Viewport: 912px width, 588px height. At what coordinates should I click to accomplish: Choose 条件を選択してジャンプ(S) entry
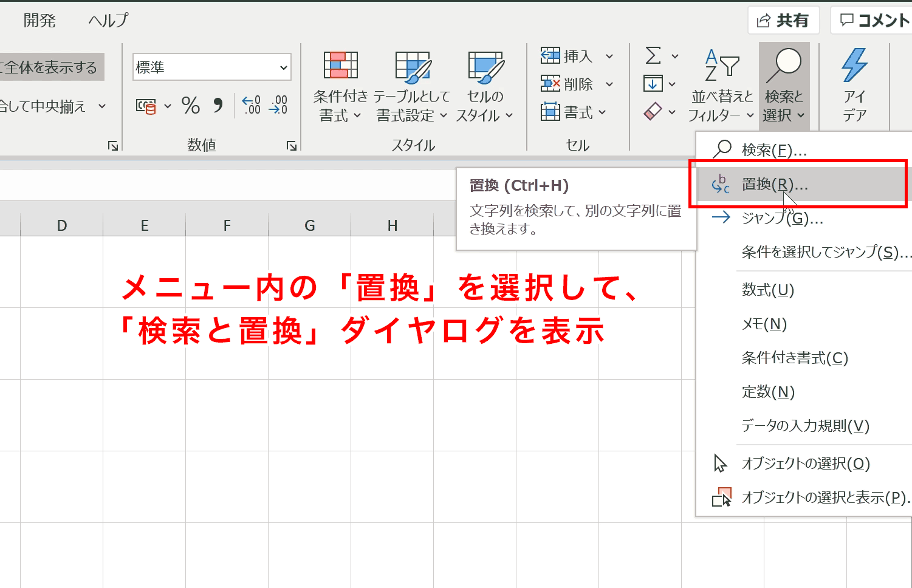[x=804, y=252]
